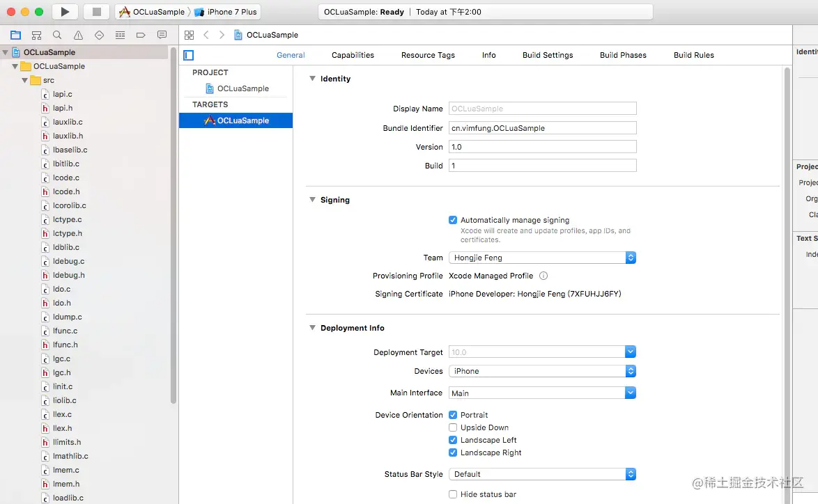Open the Issue navigator warning icon
Image resolution: width=818 pixels, height=504 pixels.
(78, 35)
